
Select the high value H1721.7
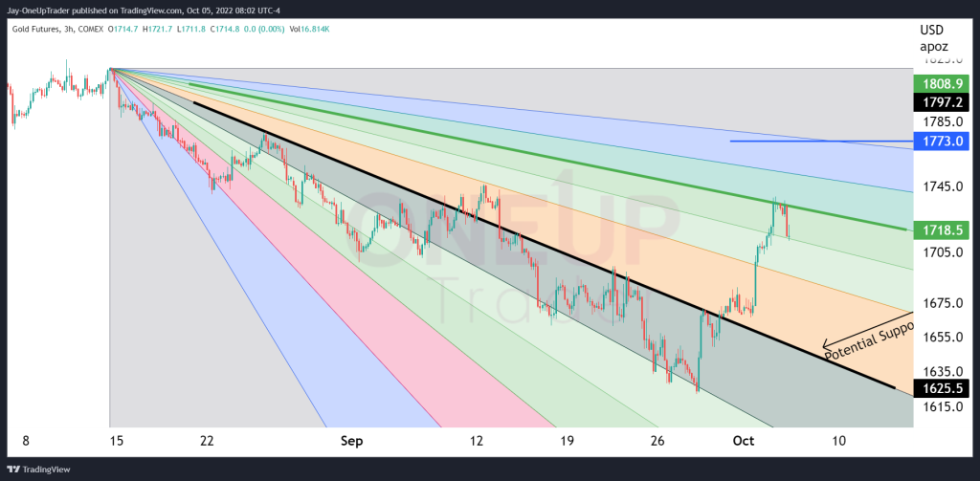coord(159,30)
